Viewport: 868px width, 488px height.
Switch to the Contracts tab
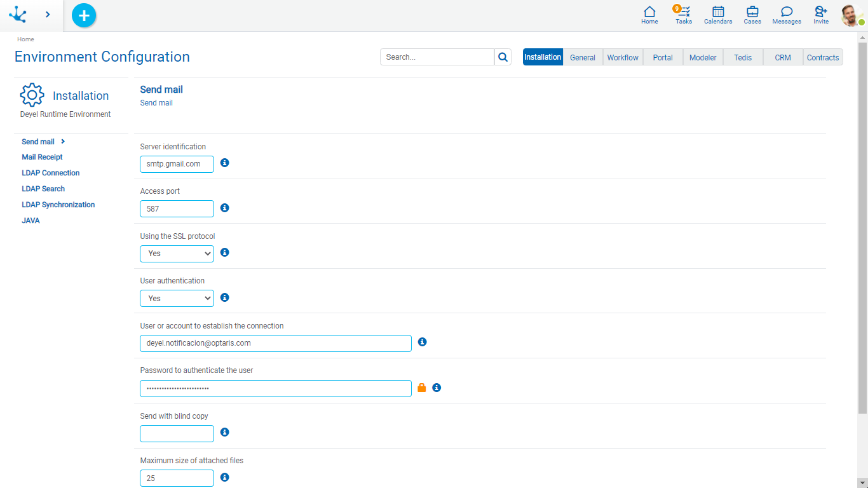(823, 57)
